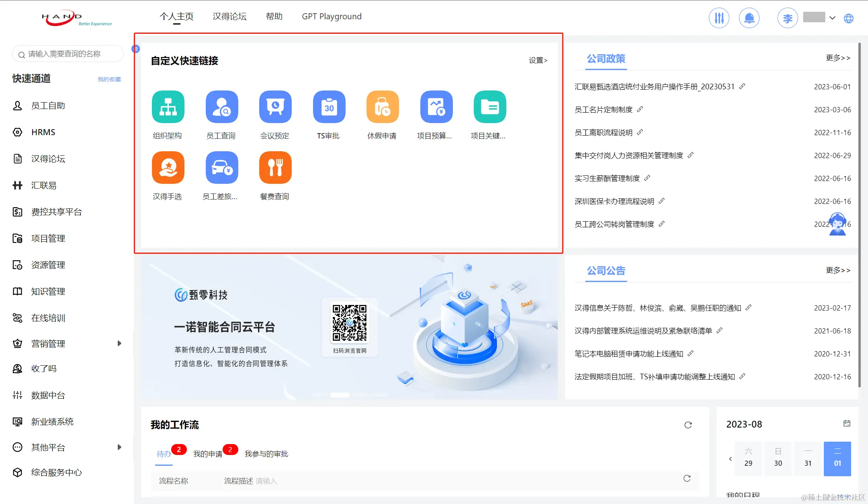Refresh 我的工作流 panel via refresh icon
The image size is (868, 504).
pos(688,425)
